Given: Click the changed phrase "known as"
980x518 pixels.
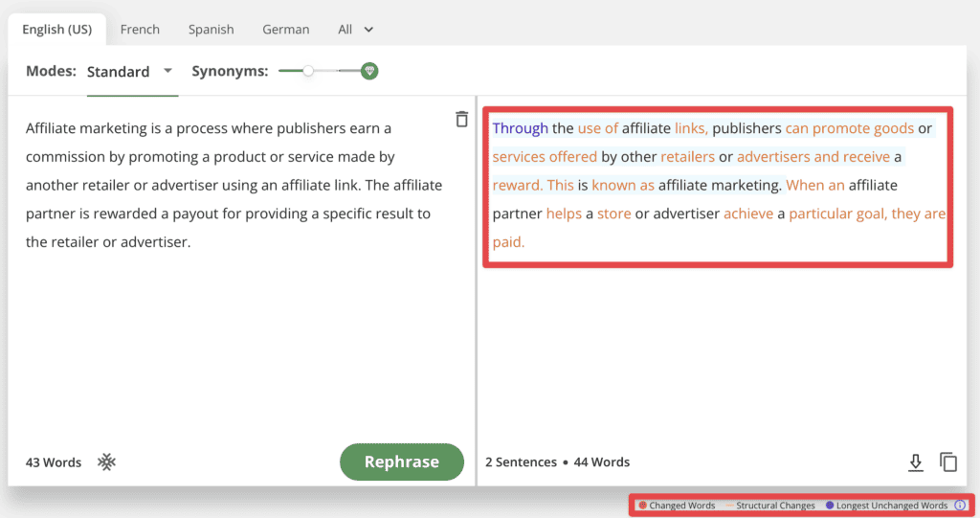Looking at the screenshot, I should 623,185.
